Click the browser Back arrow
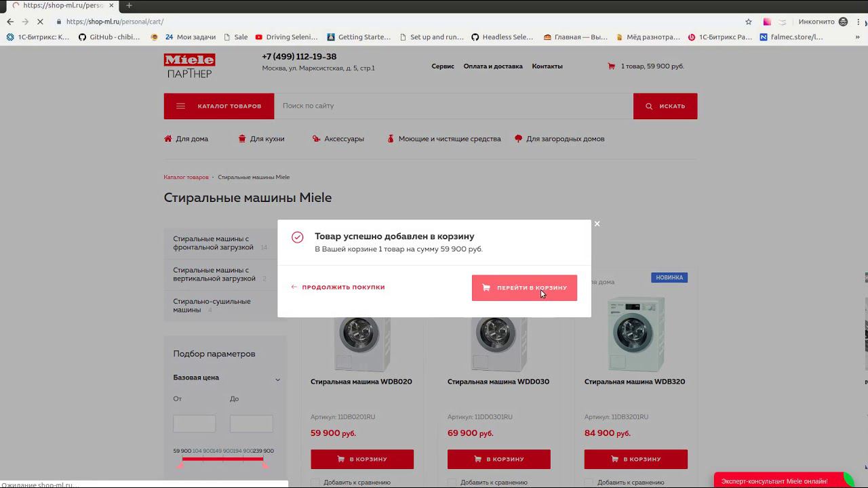The width and height of the screenshot is (868, 488). [10, 22]
